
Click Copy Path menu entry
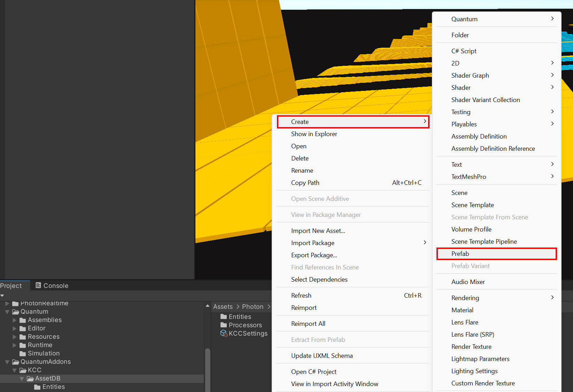(x=305, y=183)
